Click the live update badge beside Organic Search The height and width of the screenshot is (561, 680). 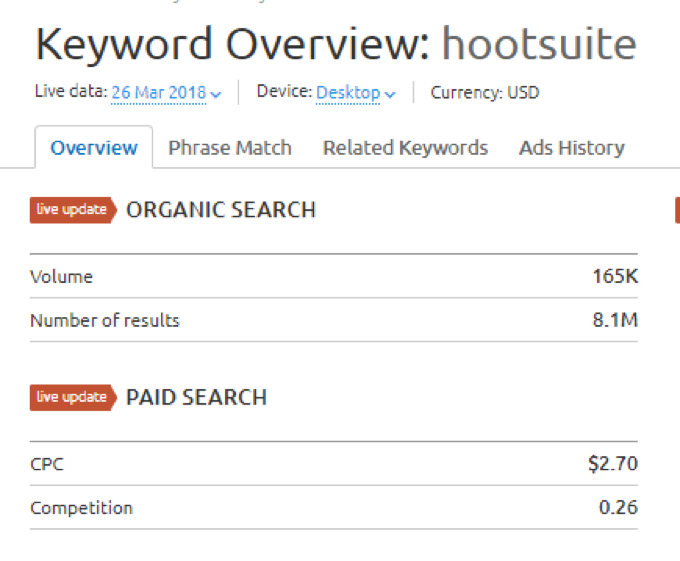[72, 210]
